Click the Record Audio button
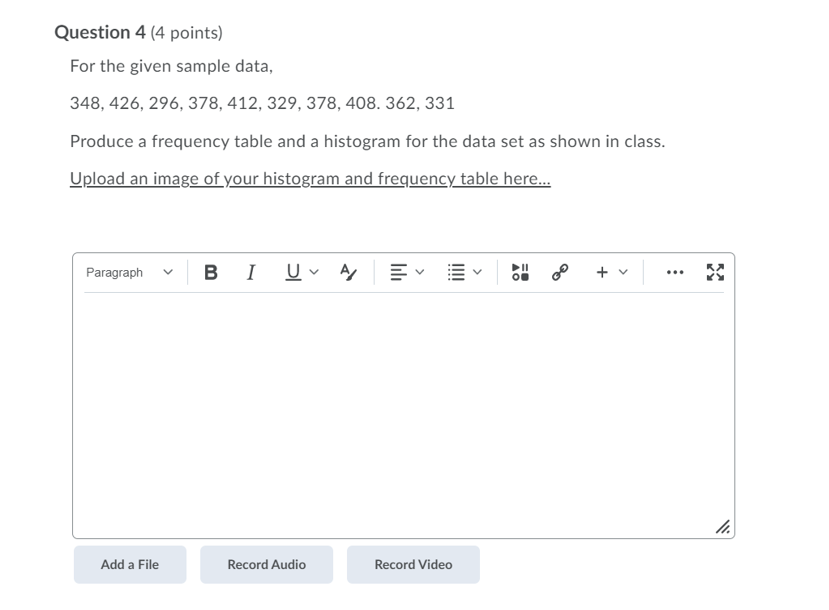This screenshot has height=610, width=829. click(266, 564)
